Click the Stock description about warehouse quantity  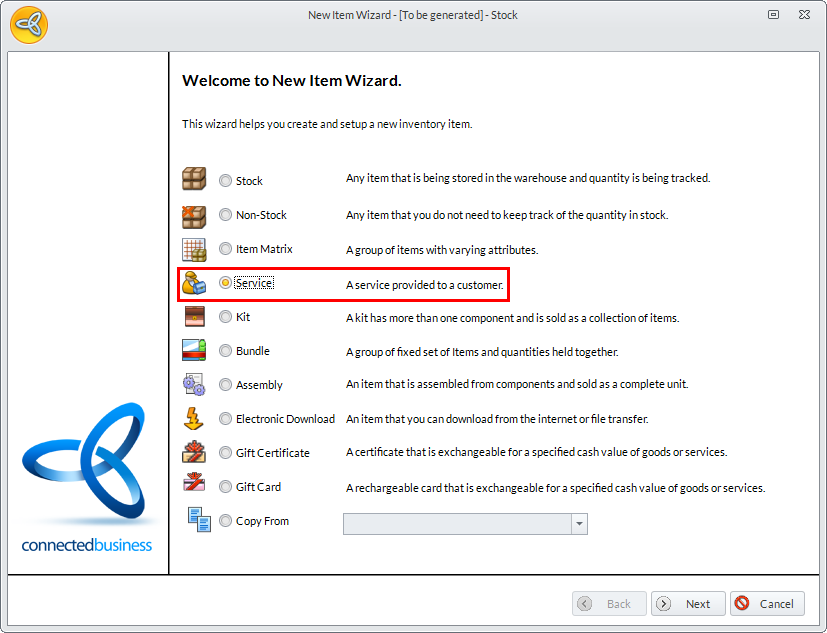tap(528, 178)
